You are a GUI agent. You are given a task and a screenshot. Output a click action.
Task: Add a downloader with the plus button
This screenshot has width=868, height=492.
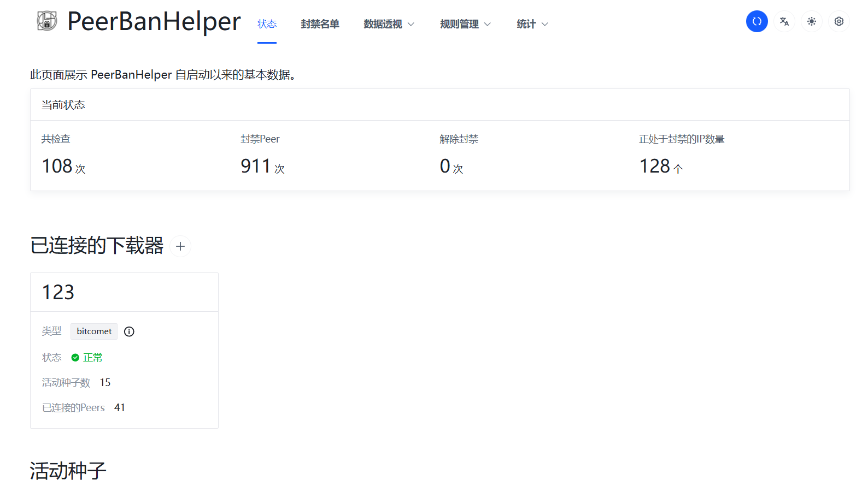coord(180,246)
